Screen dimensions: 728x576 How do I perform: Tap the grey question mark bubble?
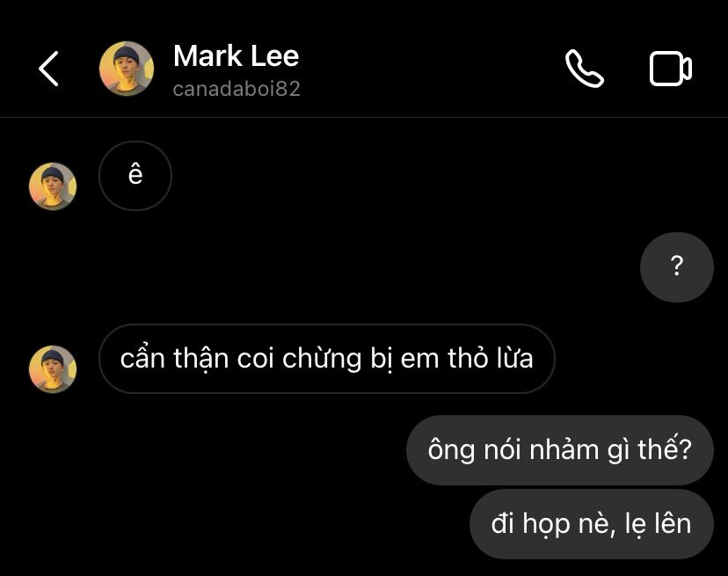click(676, 267)
